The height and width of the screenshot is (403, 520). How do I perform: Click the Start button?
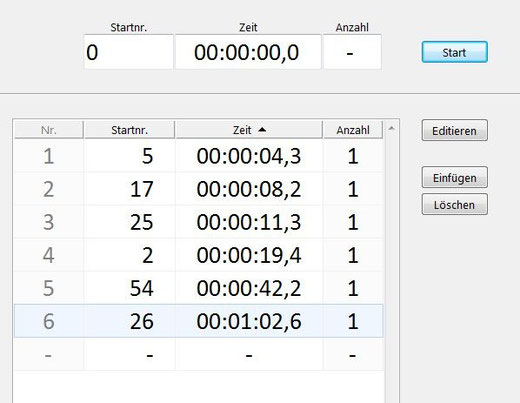pos(455,52)
